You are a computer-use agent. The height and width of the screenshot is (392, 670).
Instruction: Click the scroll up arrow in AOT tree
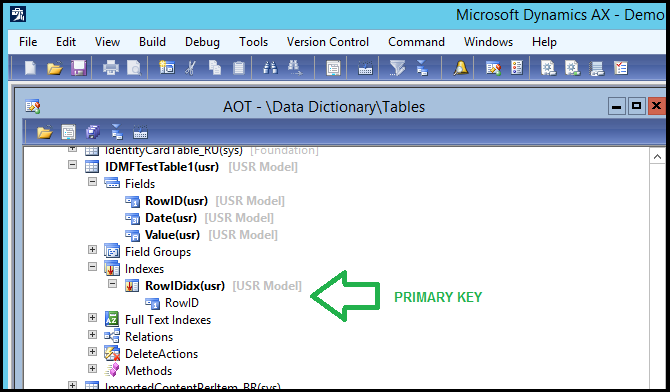(x=657, y=156)
